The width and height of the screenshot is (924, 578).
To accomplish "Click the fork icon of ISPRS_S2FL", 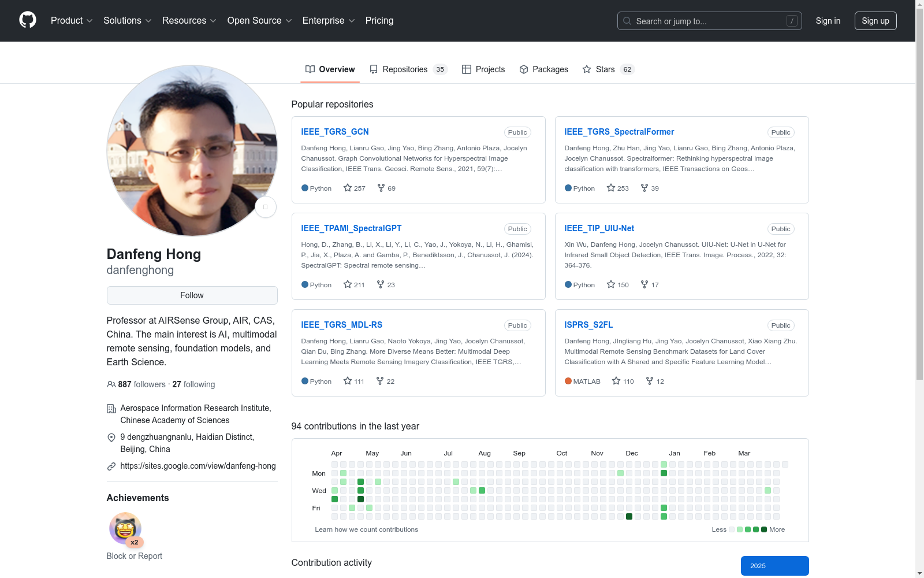I will pyautogui.click(x=650, y=381).
